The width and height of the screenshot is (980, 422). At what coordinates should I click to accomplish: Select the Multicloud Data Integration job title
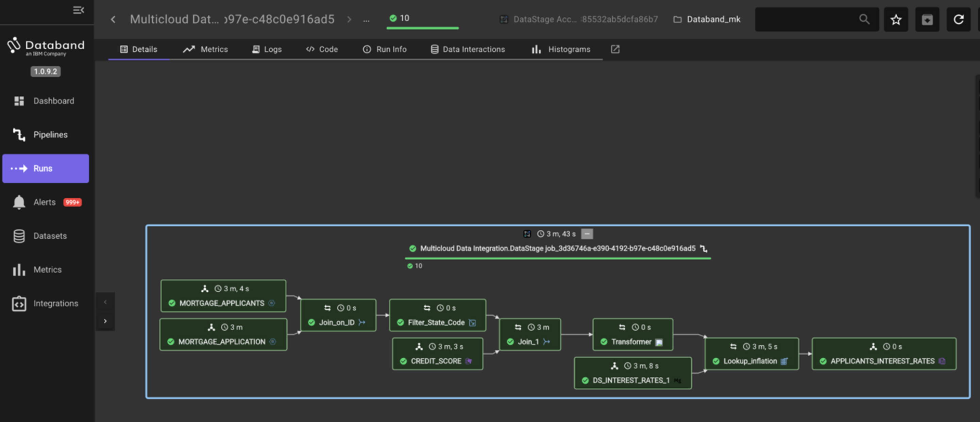557,248
